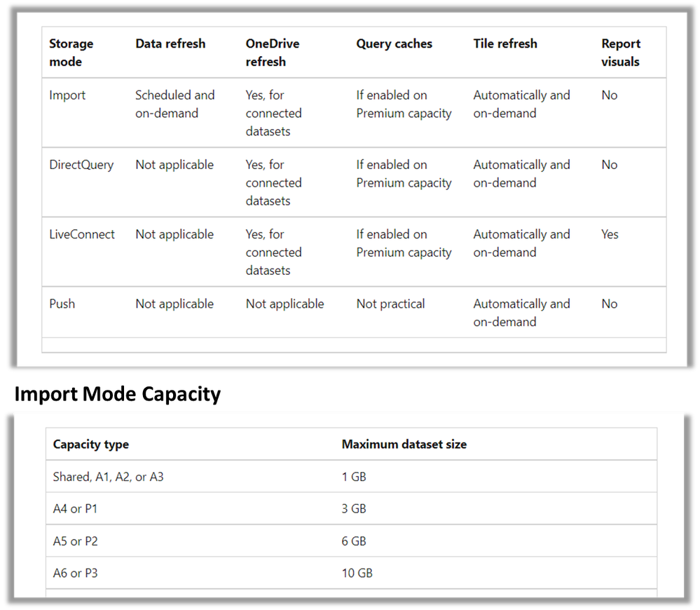Screen dimensions: 700x610
Task: Select the 'Shared, A1, A2, or A3' row
Action: pos(351,477)
